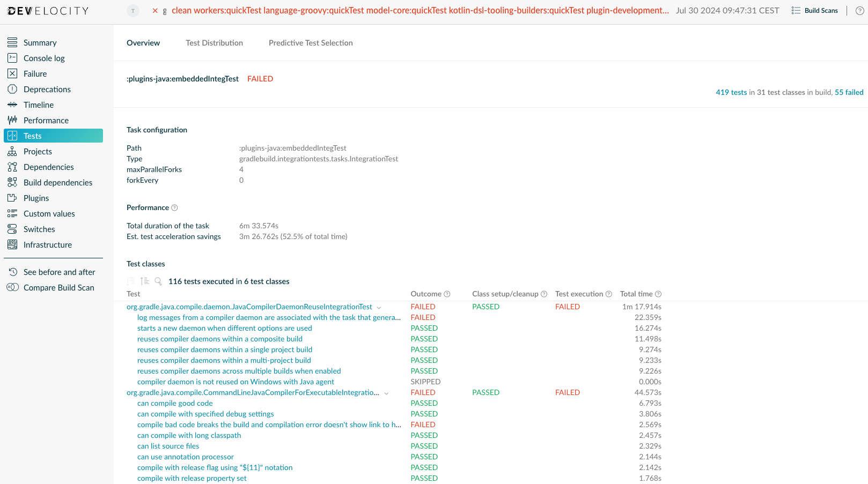Sort test classes ascending by duration
The height and width of the screenshot is (484, 868).
144,281
